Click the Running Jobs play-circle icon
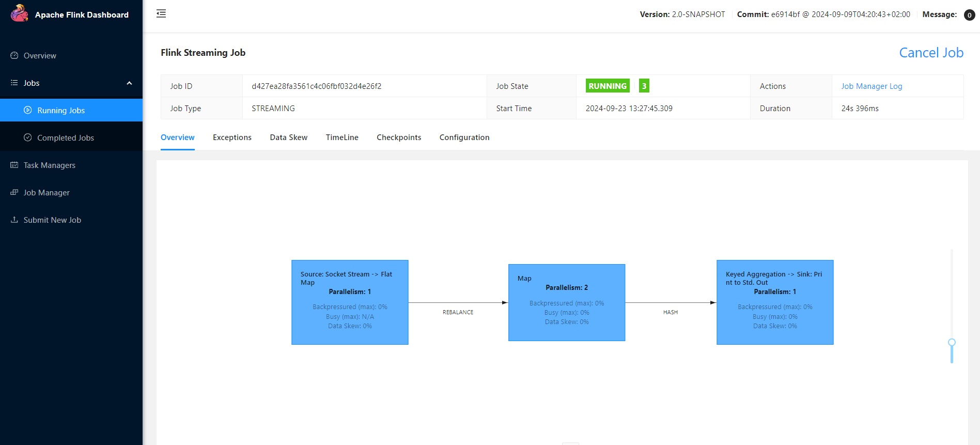This screenshot has height=445, width=980. point(28,110)
